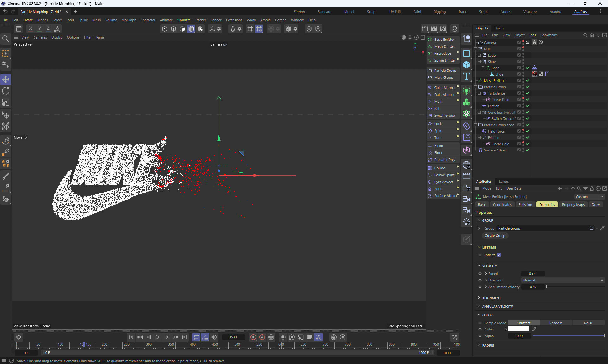Select the Rotate tool
This screenshot has height=364, width=608.
tap(6, 91)
